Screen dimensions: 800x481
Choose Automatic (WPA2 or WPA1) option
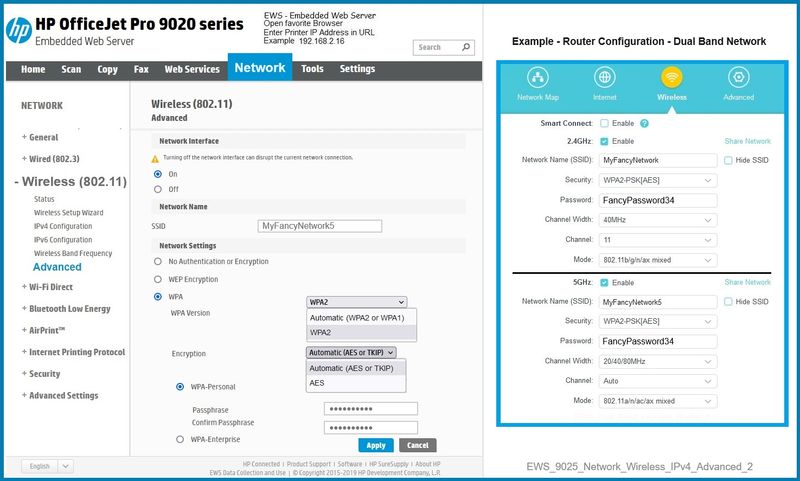pos(361,318)
